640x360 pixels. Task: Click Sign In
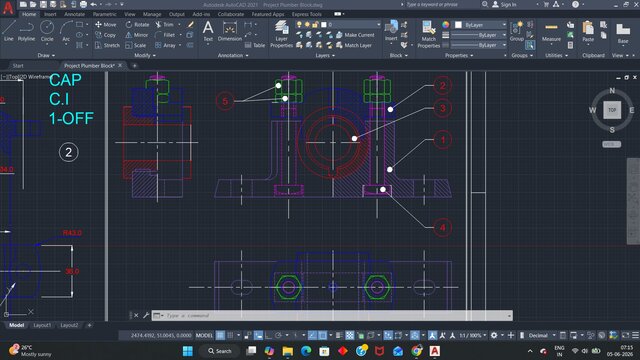[x=504, y=4]
